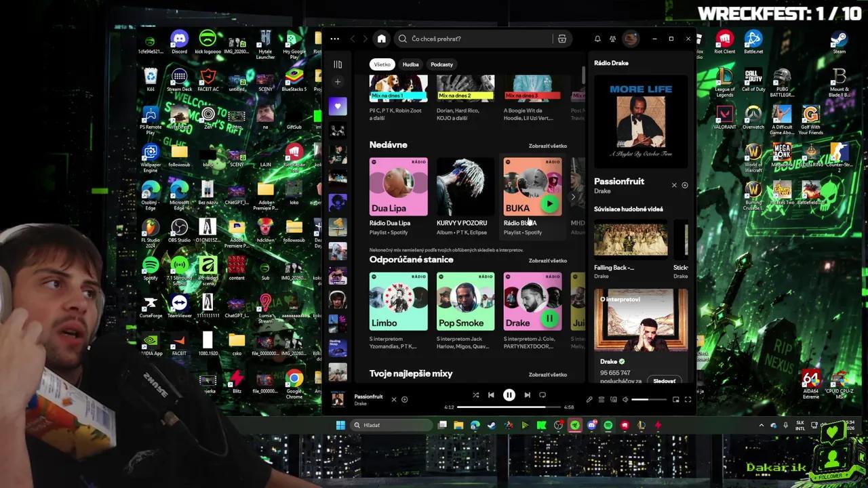Toggle repeat mode
Screen dimensions: 868x488
pos(542,395)
